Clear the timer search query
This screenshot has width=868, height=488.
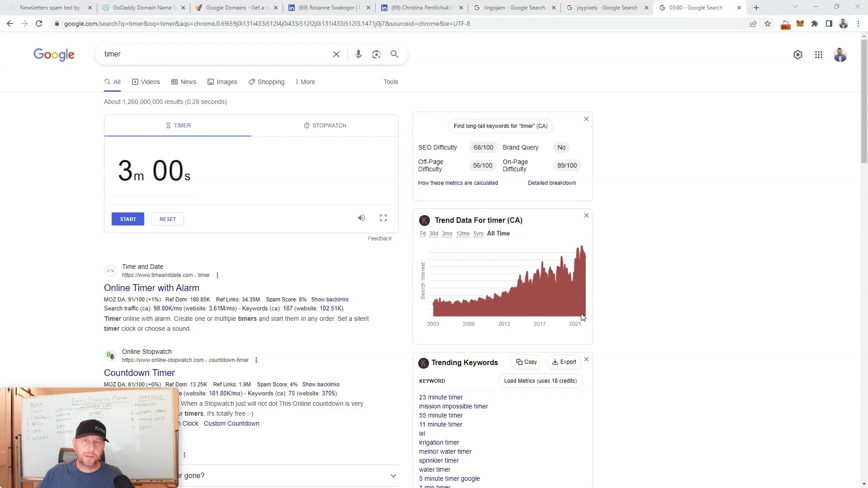click(x=336, y=54)
